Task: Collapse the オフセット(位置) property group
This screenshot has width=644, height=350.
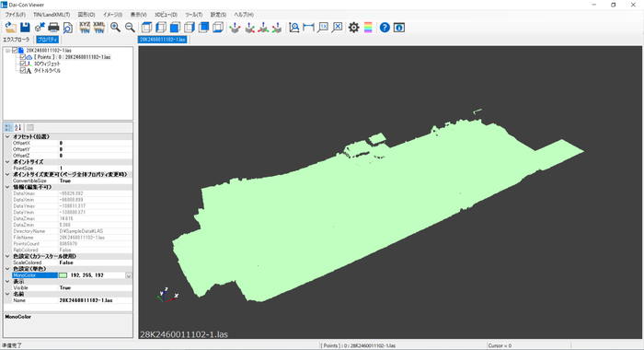Action: pos(7,136)
